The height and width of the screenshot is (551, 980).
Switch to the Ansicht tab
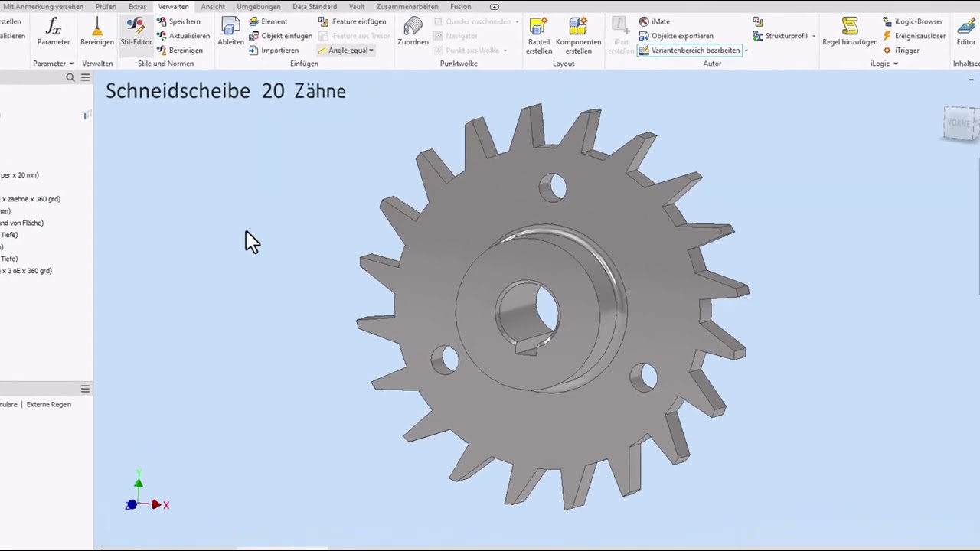(213, 7)
